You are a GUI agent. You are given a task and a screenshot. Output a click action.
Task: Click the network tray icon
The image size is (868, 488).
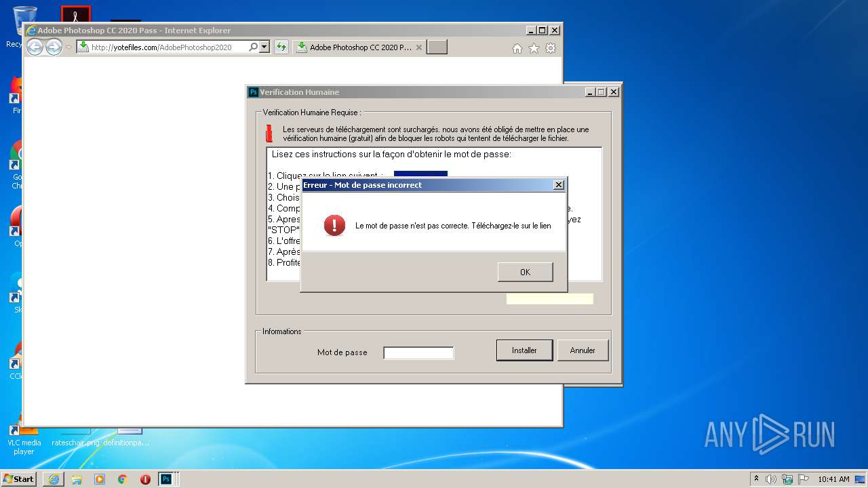tap(787, 479)
